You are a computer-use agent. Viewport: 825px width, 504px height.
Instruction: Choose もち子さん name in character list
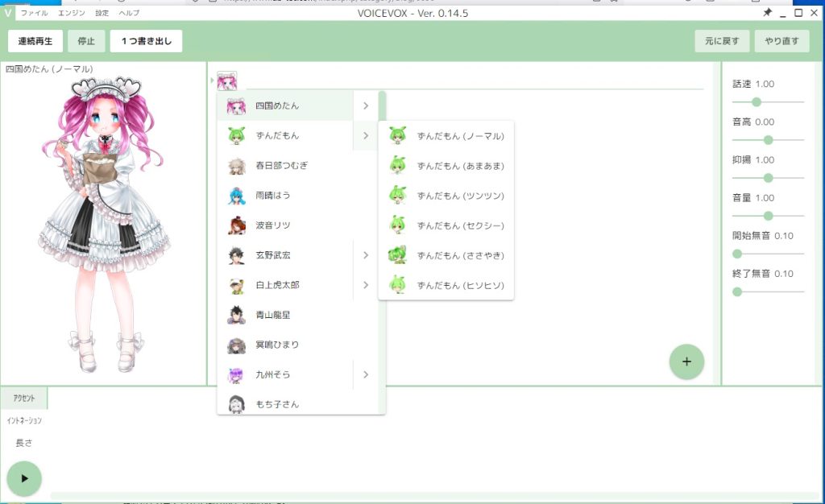point(277,404)
